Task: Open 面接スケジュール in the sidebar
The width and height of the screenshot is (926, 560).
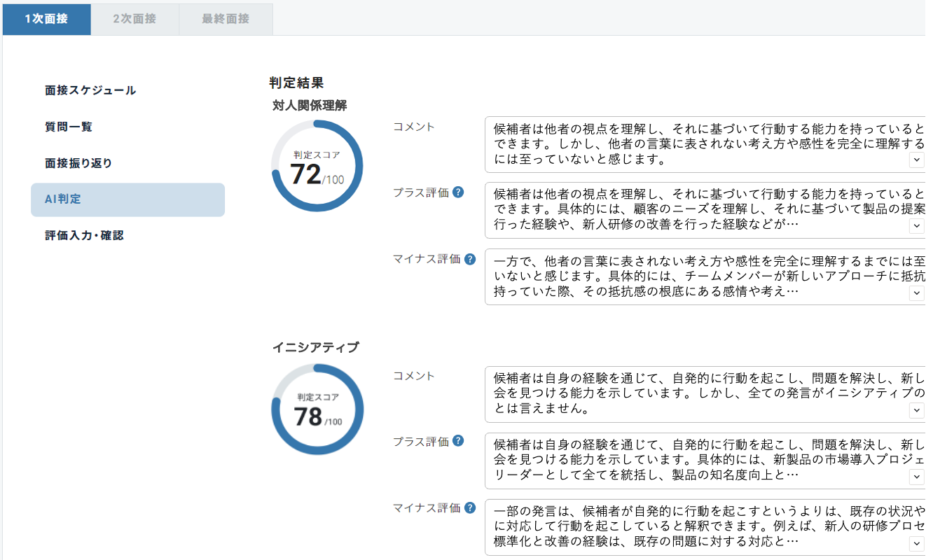Action: point(90,90)
